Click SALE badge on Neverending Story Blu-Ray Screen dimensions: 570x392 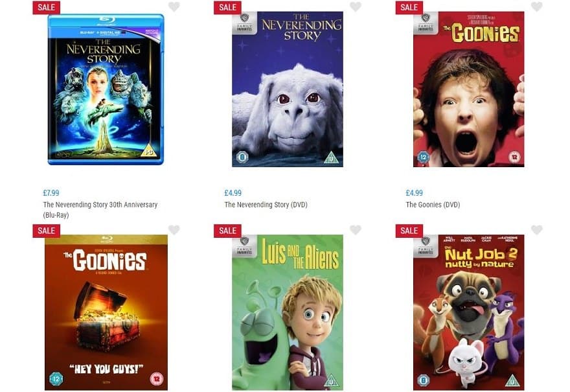click(x=47, y=8)
